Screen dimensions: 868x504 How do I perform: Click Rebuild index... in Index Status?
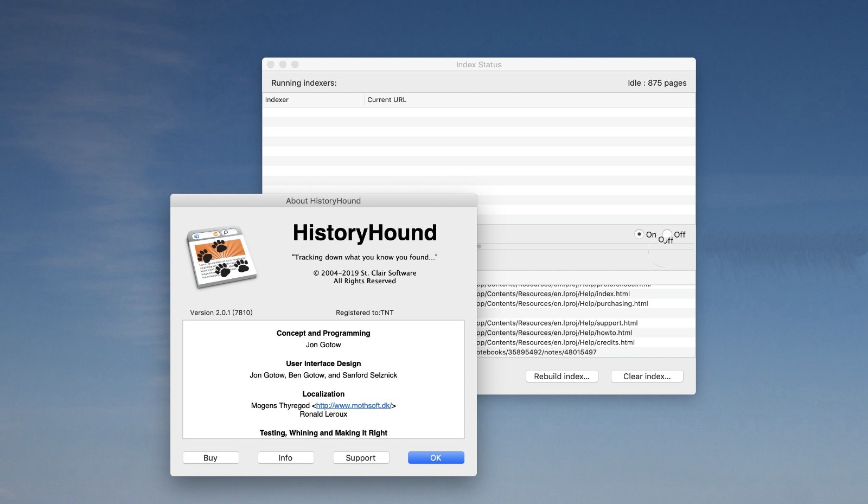click(x=561, y=377)
